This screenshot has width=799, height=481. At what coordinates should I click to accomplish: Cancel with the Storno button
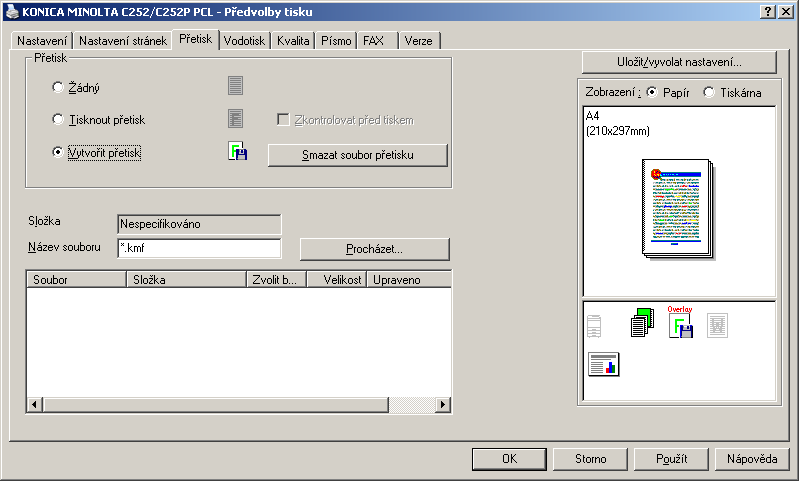[x=590, y=459]
